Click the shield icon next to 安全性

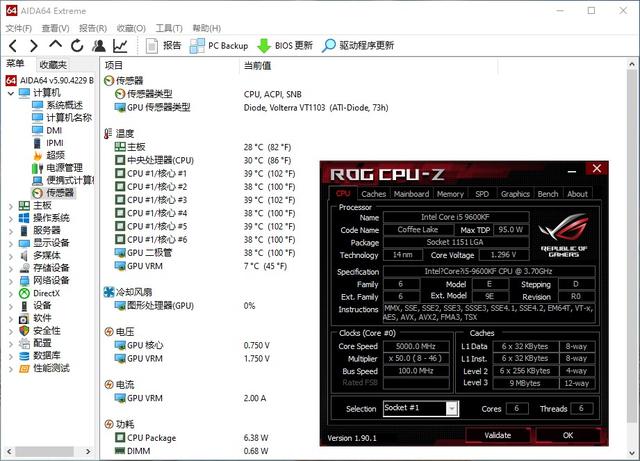[x=24, y=331]
